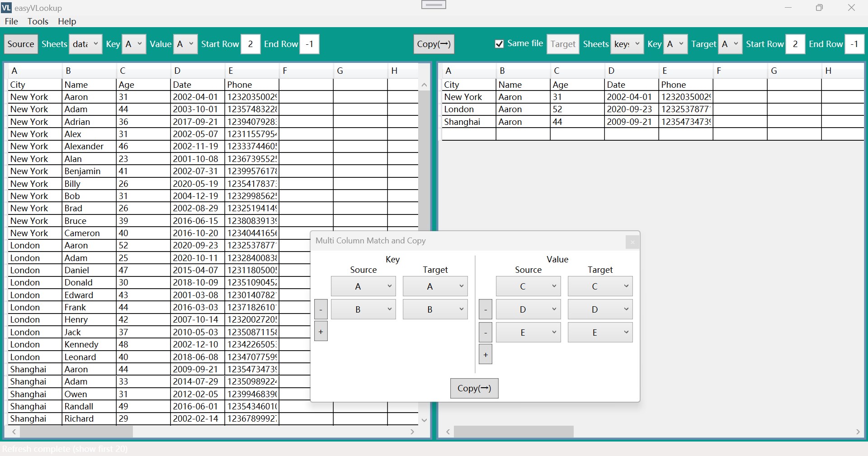Select the 'Shanghai' city cell in target table
The width and height of the screenshot is (868, 456).
[x=469, y=122]
